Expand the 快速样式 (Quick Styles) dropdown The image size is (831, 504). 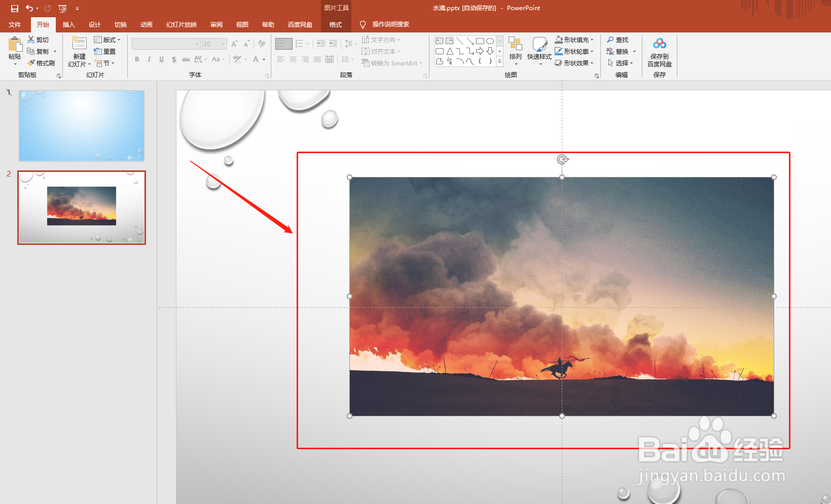[539, 52]
